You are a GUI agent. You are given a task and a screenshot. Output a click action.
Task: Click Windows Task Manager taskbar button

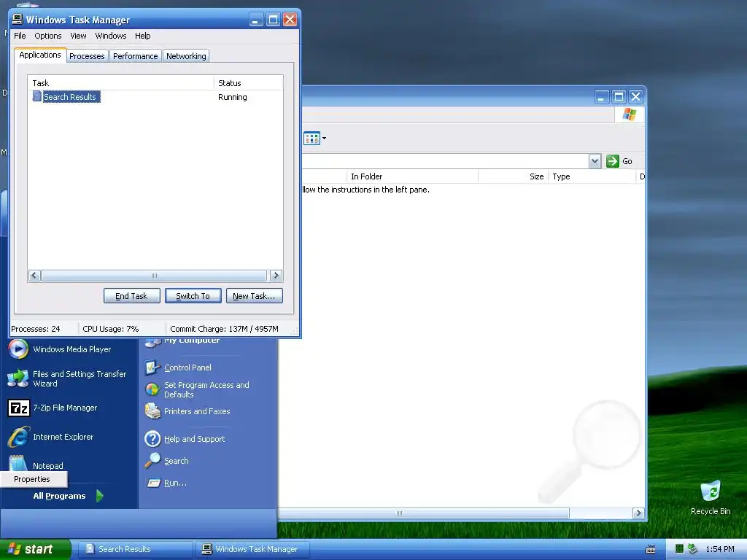[x=252, y=549]
